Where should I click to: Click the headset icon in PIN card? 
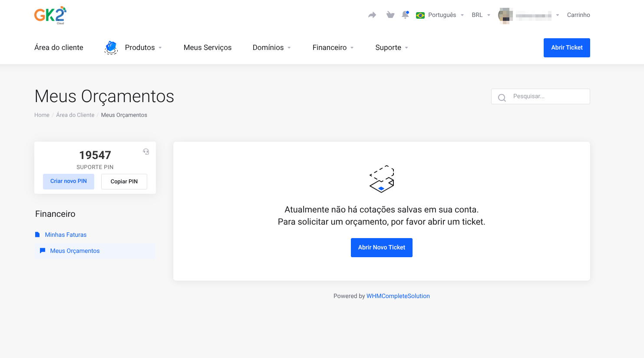[146, 152]
